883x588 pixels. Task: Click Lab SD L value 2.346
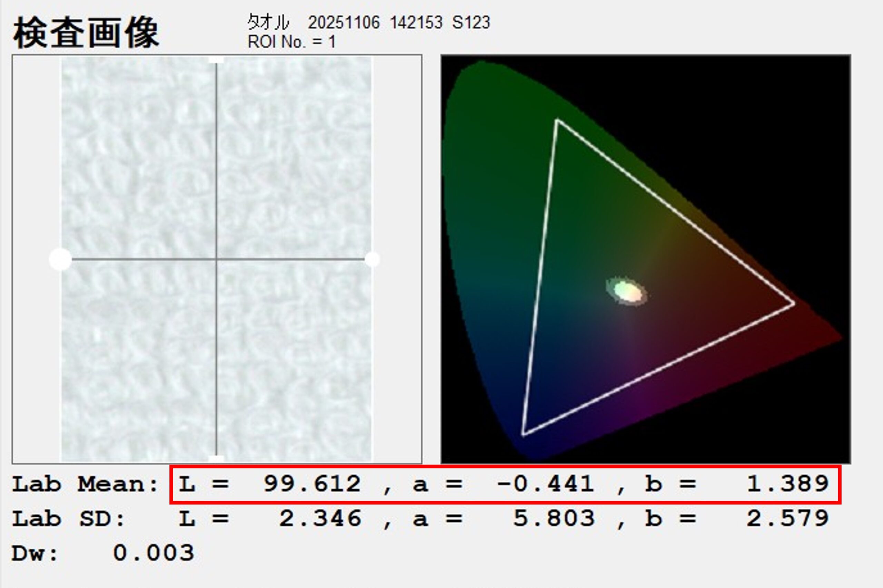tap(320, 519)
